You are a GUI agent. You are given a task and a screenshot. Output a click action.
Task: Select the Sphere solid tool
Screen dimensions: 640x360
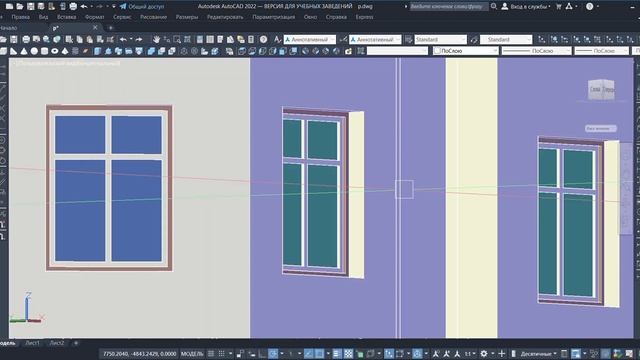point(34,51)
